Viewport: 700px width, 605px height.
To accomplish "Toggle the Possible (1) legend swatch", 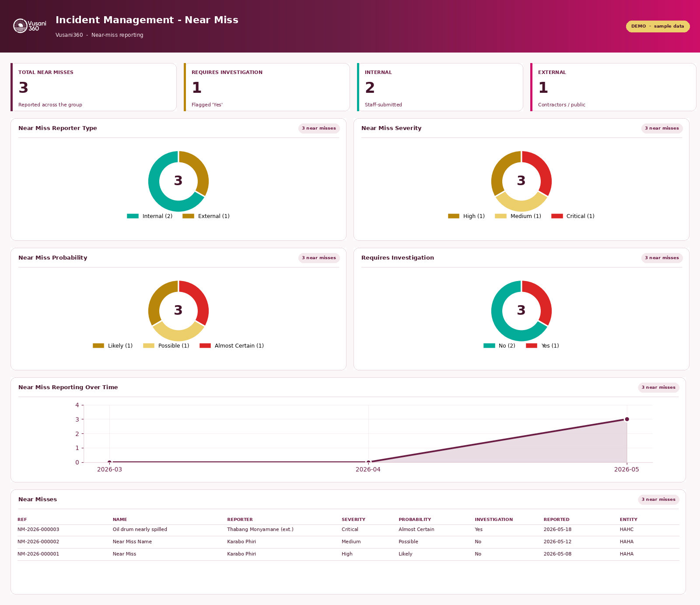I will 149,346.
